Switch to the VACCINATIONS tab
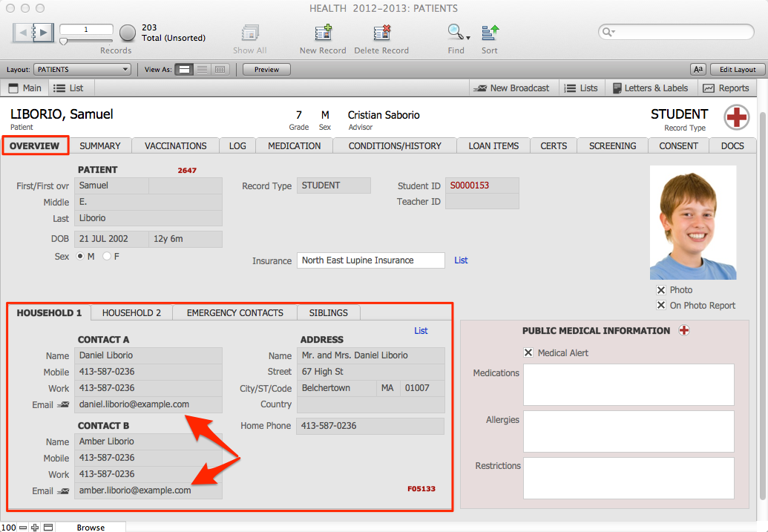 (175, 146)
